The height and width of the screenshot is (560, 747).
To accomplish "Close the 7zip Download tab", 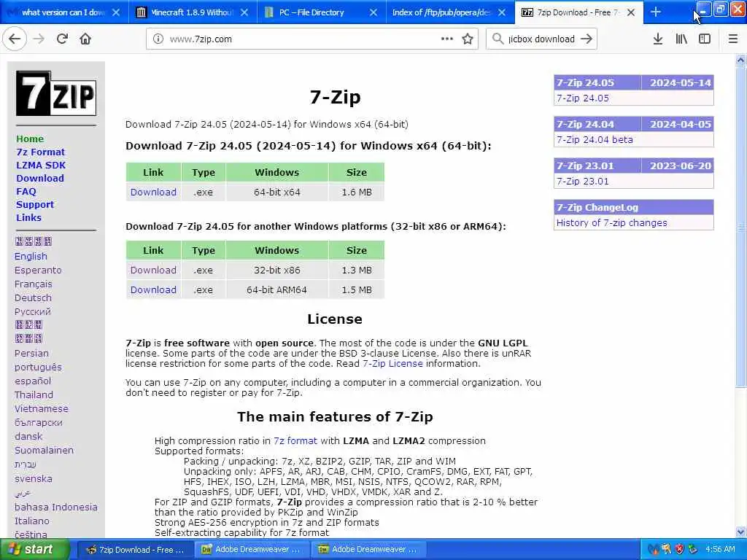I will pyautogui.click(x=631, y=12).
